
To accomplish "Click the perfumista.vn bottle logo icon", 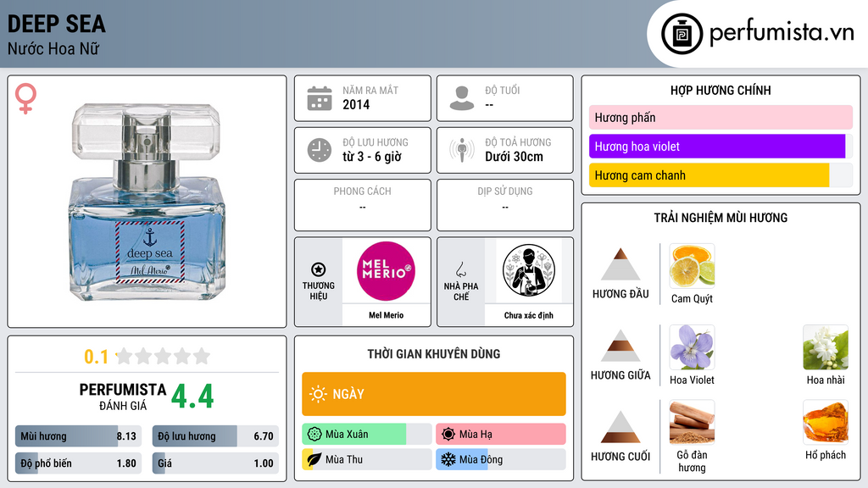I will tap(682, 34).
